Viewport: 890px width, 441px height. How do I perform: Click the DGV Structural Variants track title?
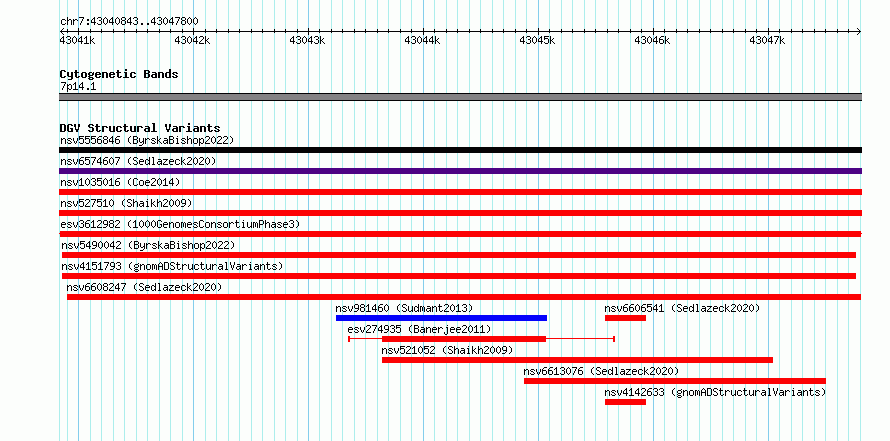140,128
